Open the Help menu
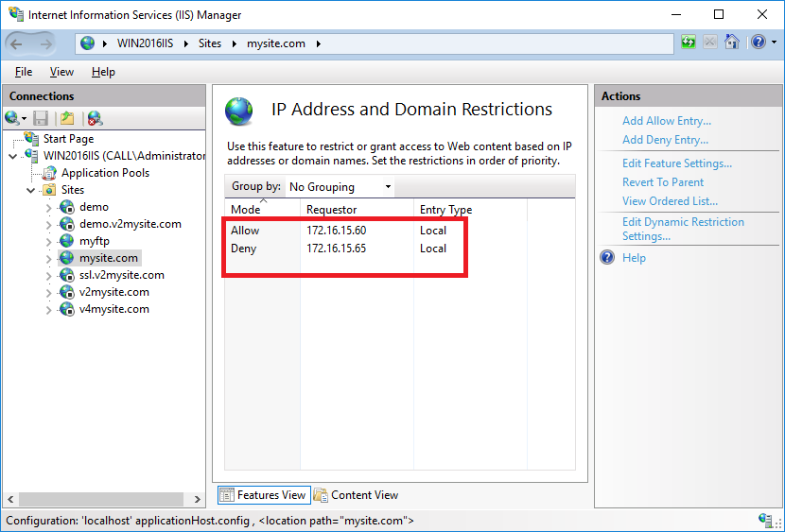Viewport: 785px width, 532px height. (103, 72)
